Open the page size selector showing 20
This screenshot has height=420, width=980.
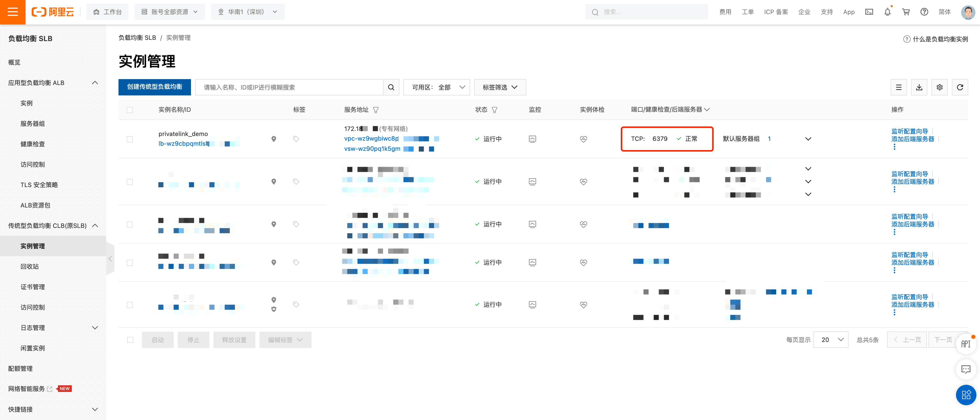830,339
